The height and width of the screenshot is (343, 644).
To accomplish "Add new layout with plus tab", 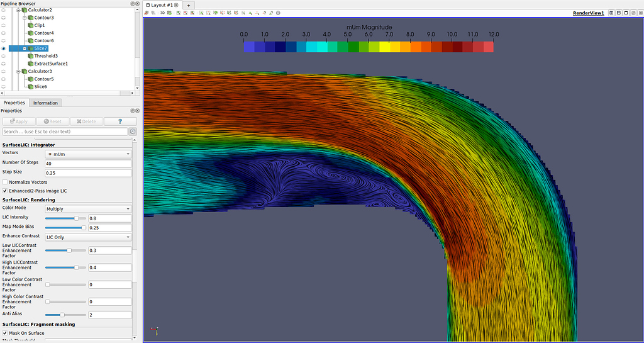I will (x=189, y=5).
